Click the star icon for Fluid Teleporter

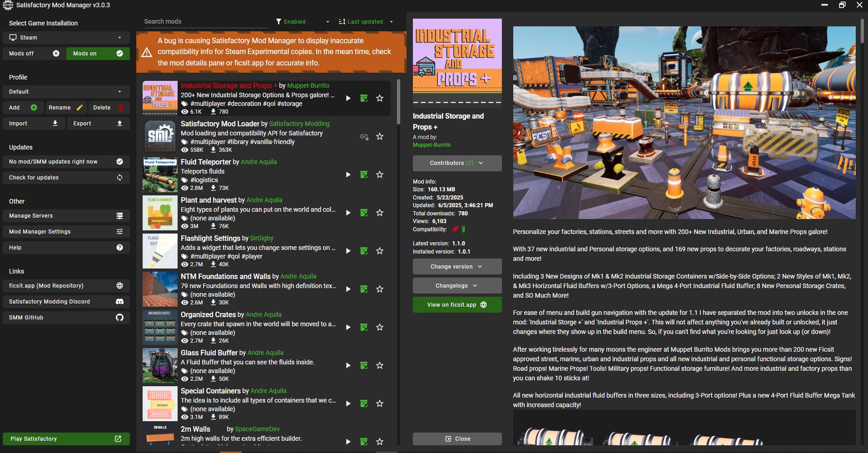(380, 174)
